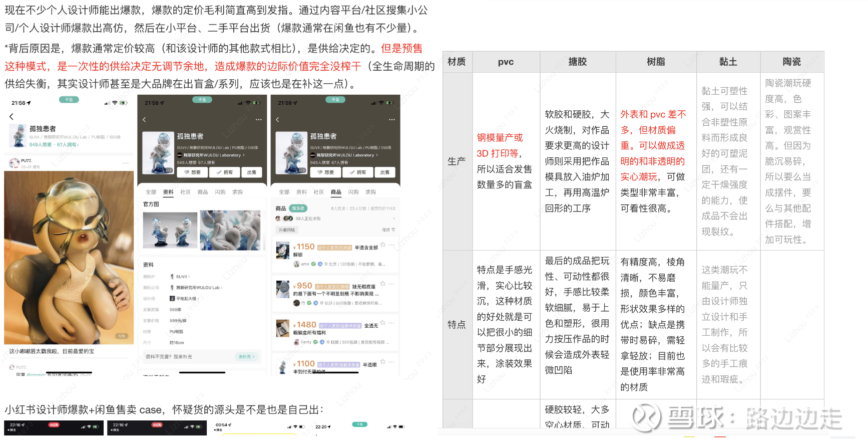The image size is (868, 445).
Task: Tap back arrow in 21:56 phone screen
Action: [x=11, y=116]
